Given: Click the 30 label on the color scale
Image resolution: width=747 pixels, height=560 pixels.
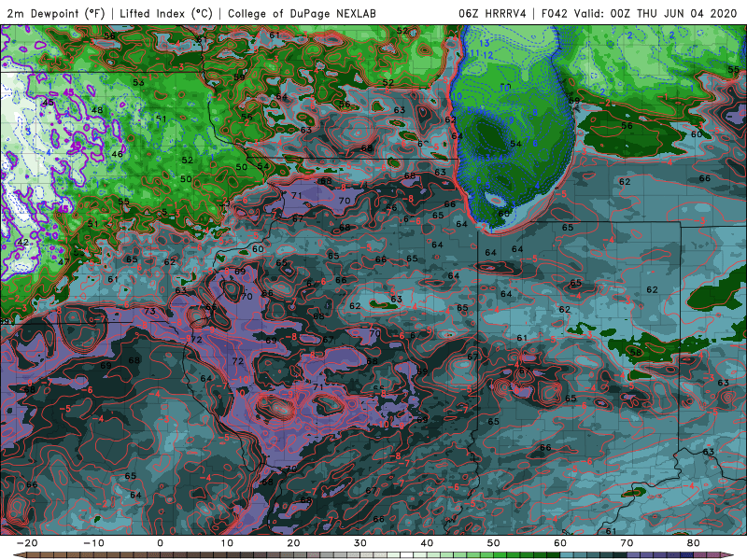Looking at the screenshot, I should point(360,543).
